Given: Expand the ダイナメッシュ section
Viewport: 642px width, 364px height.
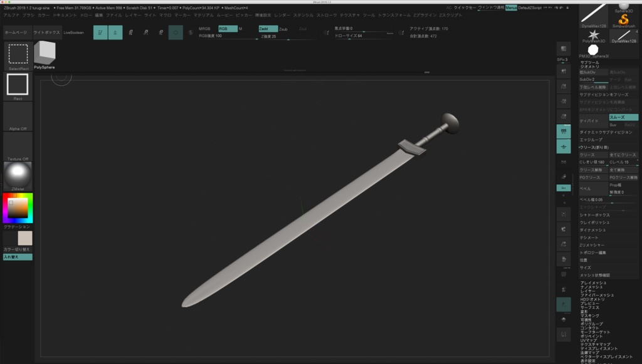Looking at the screenshot, I should [592, 230].
